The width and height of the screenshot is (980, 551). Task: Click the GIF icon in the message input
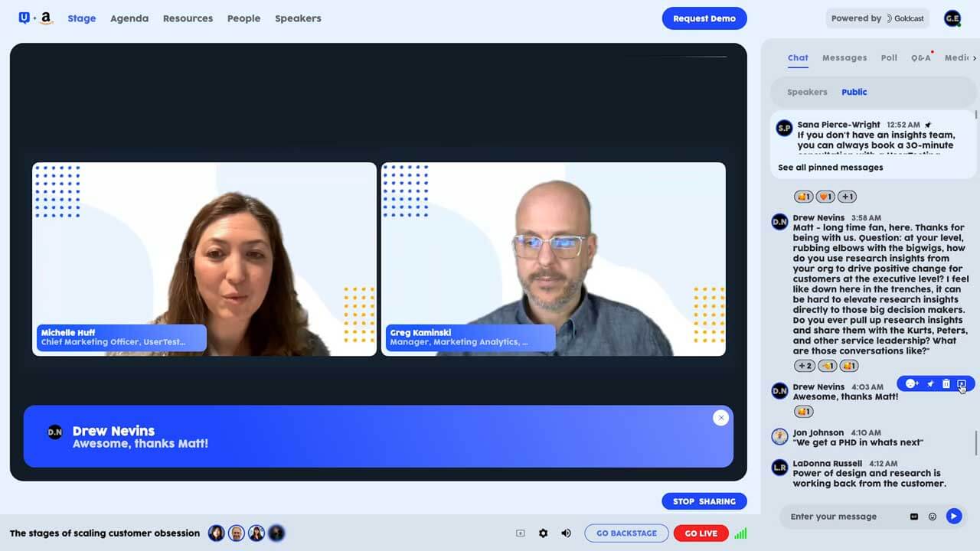click(914, 517)
